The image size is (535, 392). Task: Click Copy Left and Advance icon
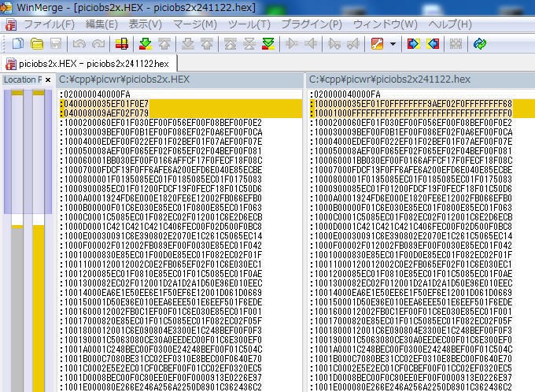pyautogui.click(x=353, y=44)
